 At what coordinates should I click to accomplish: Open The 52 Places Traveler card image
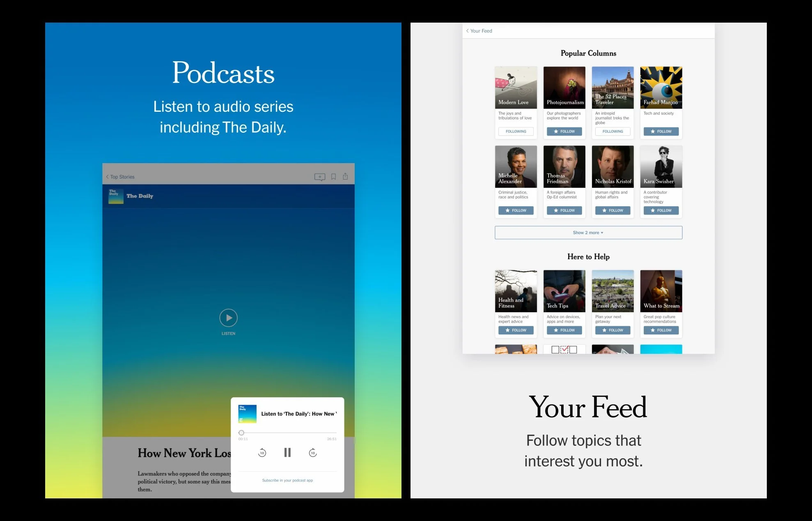613,88
